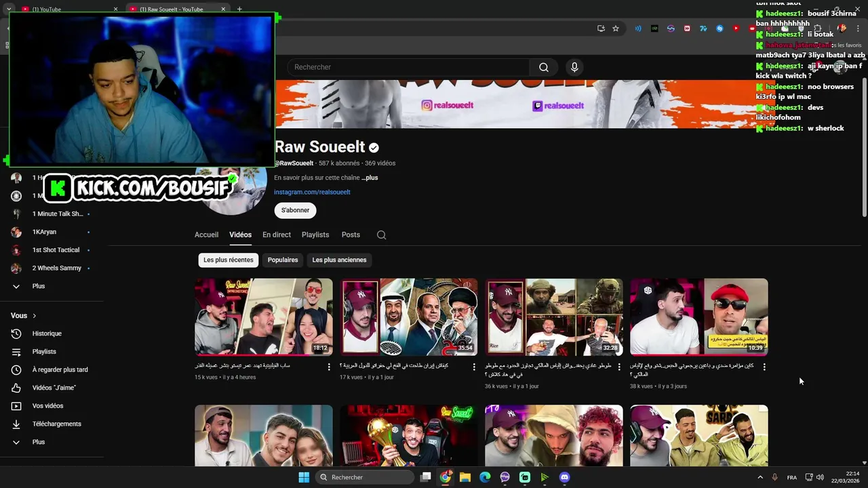Open Task View on the taskbar

click(x=425, y=477)
